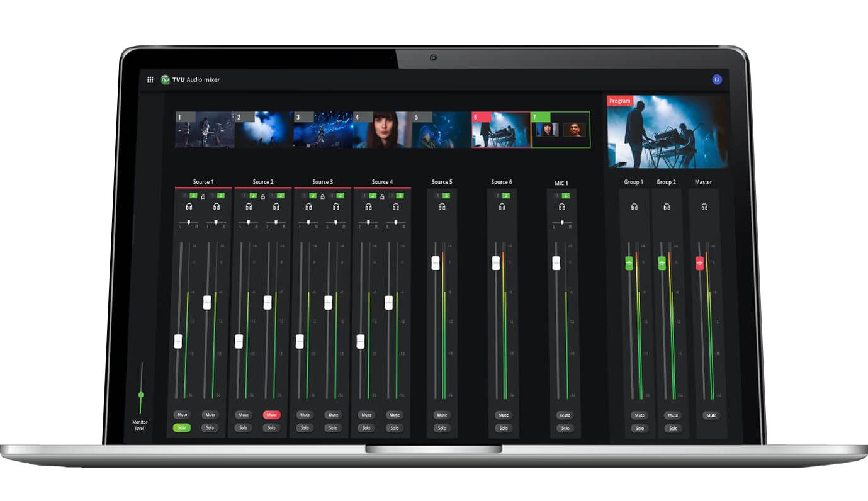The width and height of the screenshot is (868, 501).
Task: Click the Source 3 lock icon
Action: coord(323,196)
